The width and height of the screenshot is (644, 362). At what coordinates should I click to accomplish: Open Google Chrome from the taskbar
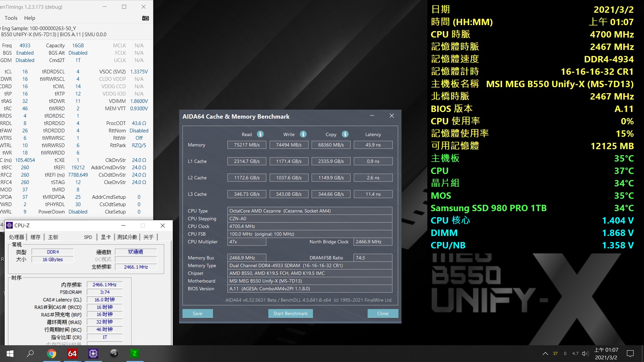pyautogui.click(x=52, y=354)
